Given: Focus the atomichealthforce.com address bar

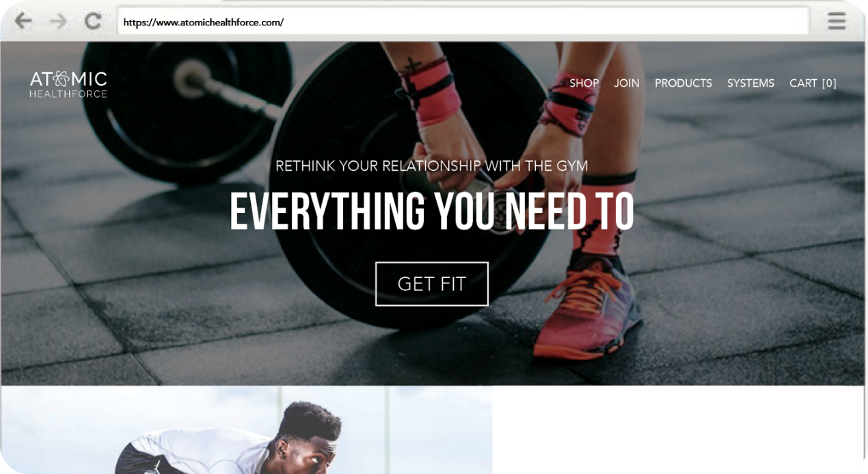Looking at the screenshot, I should coord(463,22).
